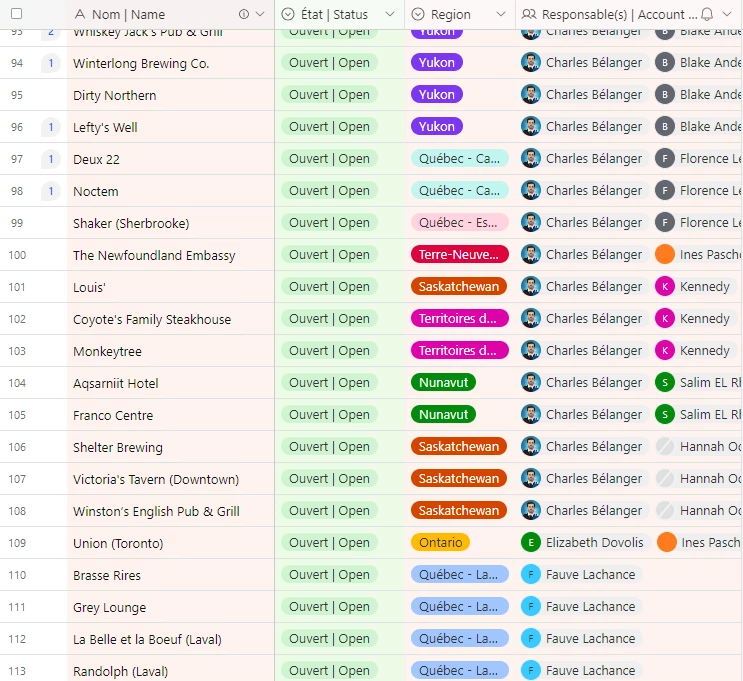Click row number 99
This screenshot has height=681, width=743.
(17, 223)
